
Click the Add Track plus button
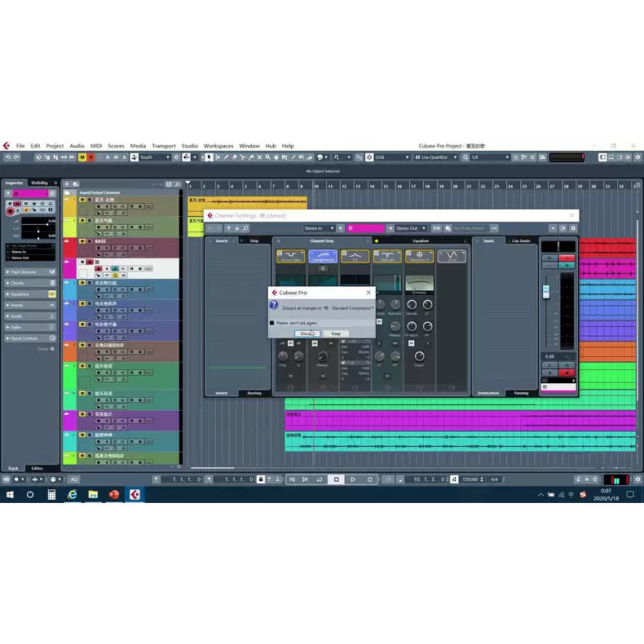[x=67, y=184]
